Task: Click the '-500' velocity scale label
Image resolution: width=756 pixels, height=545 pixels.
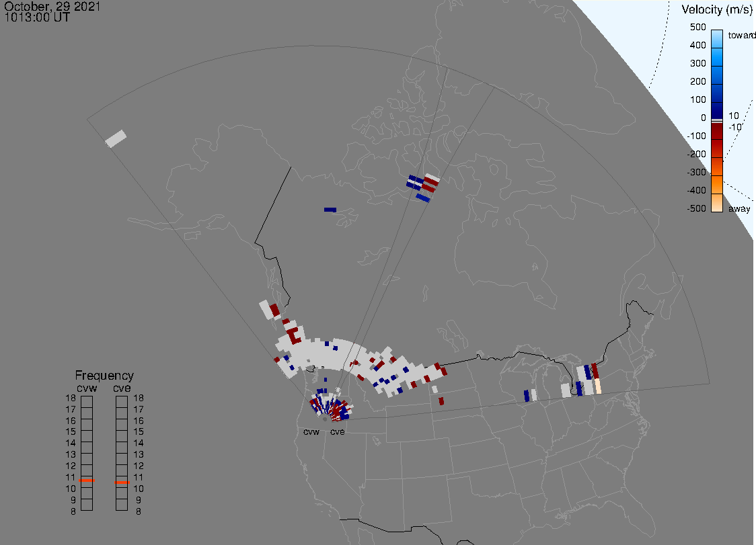Action: (x=696, y=208)
